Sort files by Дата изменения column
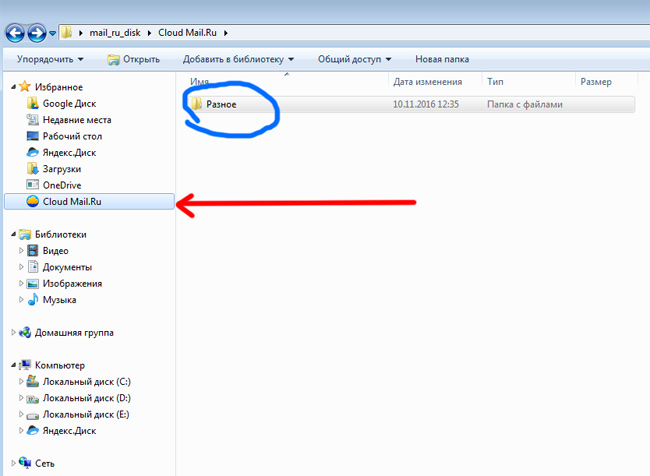Viewport: 650px width, 476px height. tap(428, 81)
